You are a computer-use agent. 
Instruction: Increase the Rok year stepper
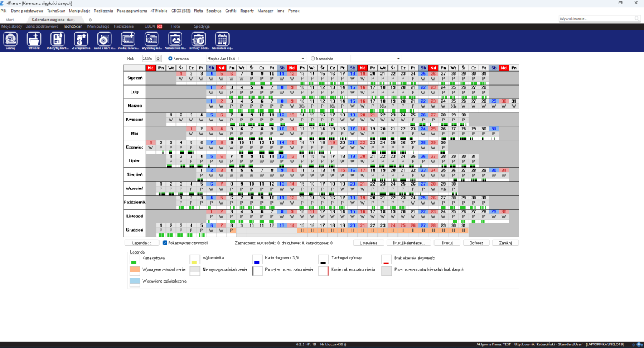pos(158,57)
